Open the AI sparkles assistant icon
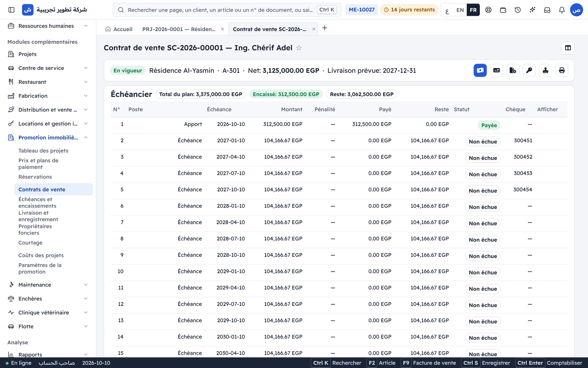Screen dimensions: 588x368 [x=532, y=10]
